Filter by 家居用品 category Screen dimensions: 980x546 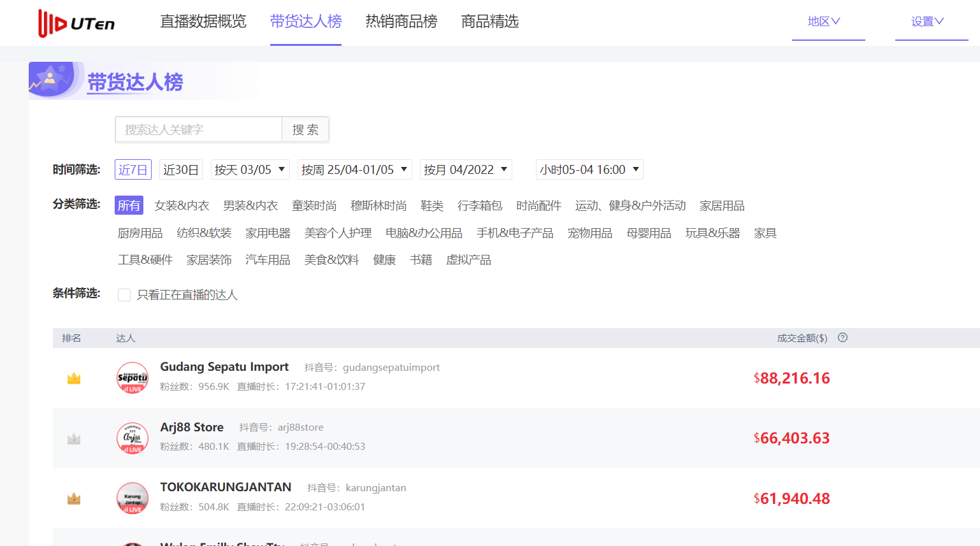722,205
